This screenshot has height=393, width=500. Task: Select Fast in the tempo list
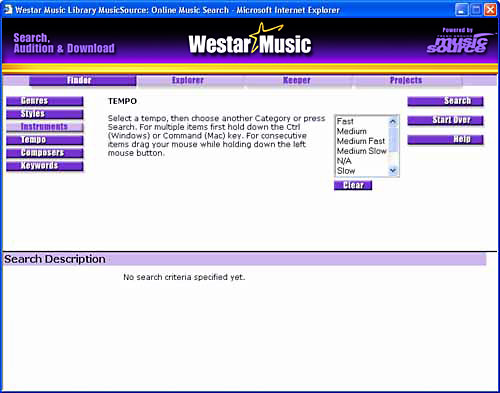(x=362, y=121)
